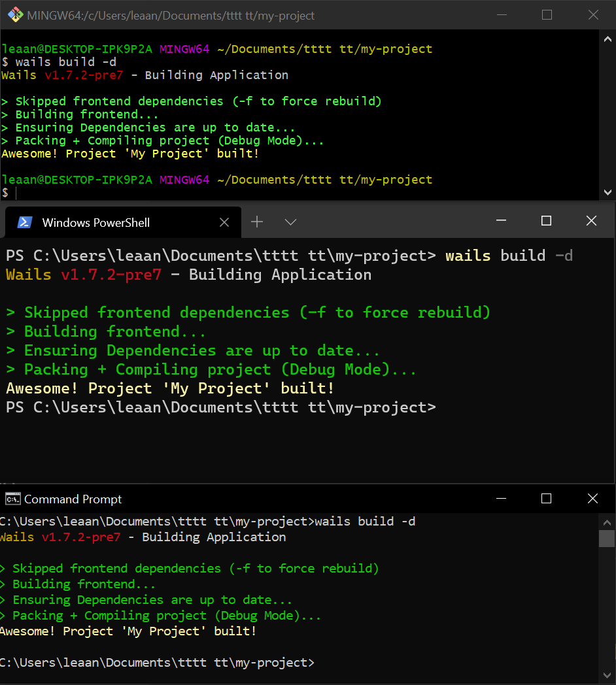Click 'Packing + Compiling project' line in Git Bash
Viewport: 616px width, 685px height.
click(163, 141)
